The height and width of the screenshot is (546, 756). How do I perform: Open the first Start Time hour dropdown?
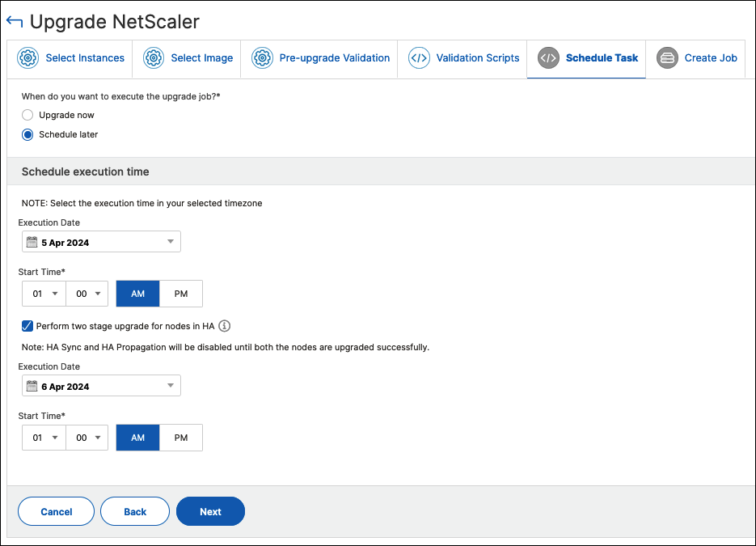(x=44, y=294)
